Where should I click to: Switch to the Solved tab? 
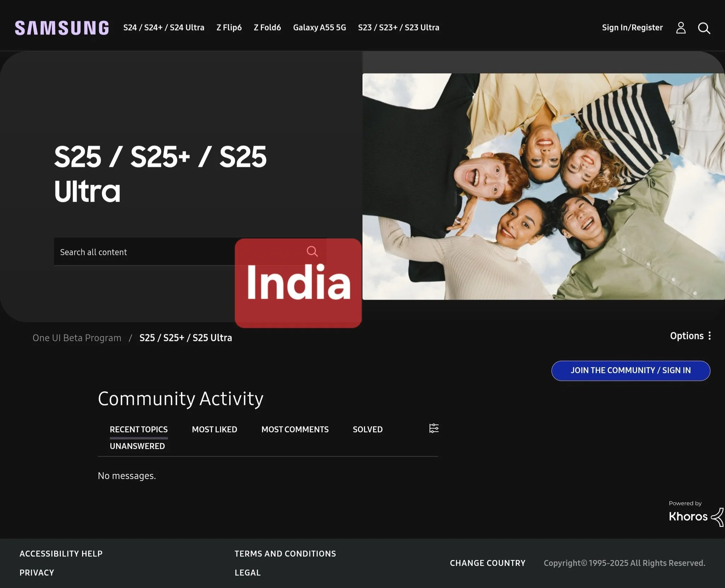[367, 429]
